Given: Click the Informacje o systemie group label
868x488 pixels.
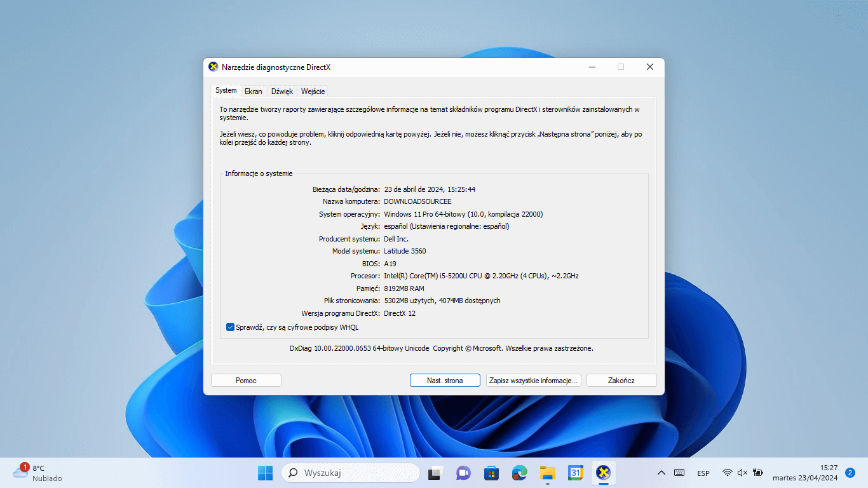Looking at the screenshot, I should click(x=259, y=173).
